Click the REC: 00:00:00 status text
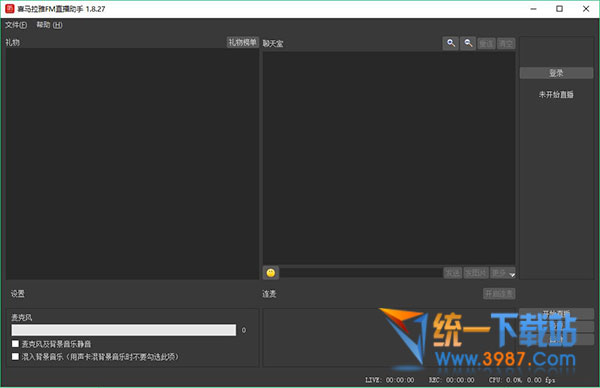The image size is (600, 388). point(451,380)
